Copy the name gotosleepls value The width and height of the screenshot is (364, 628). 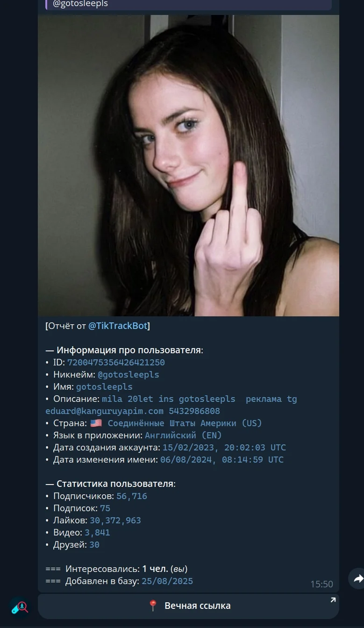(x=104, y=387)
